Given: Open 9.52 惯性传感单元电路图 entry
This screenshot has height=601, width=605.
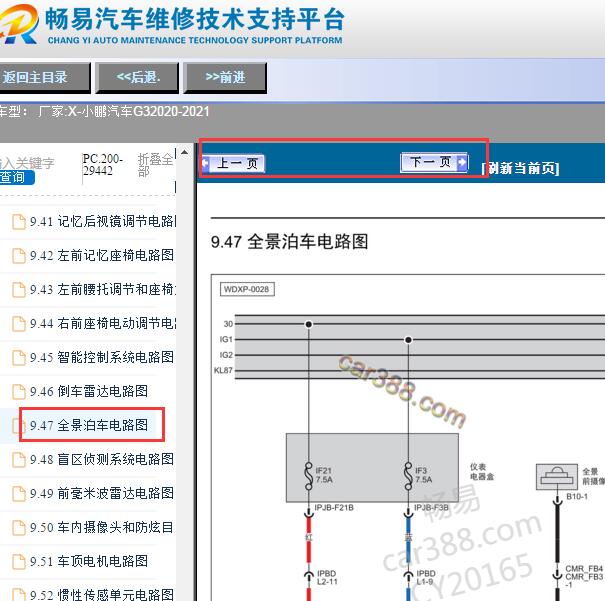Looking at the screenshot, I should [102, 594].
